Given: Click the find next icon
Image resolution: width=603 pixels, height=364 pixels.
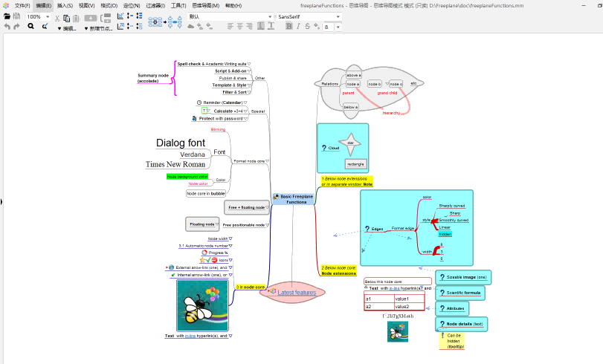Looking at the screenshot, I should [x=45, y=26].
